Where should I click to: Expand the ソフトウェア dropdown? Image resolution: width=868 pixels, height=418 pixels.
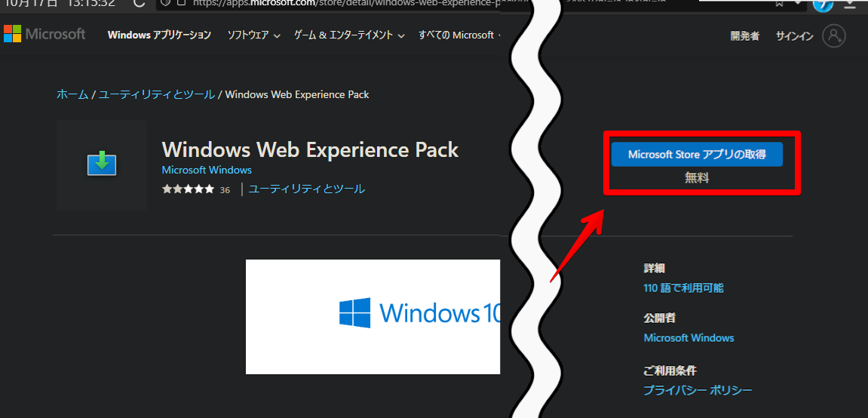tap(253, 35)
